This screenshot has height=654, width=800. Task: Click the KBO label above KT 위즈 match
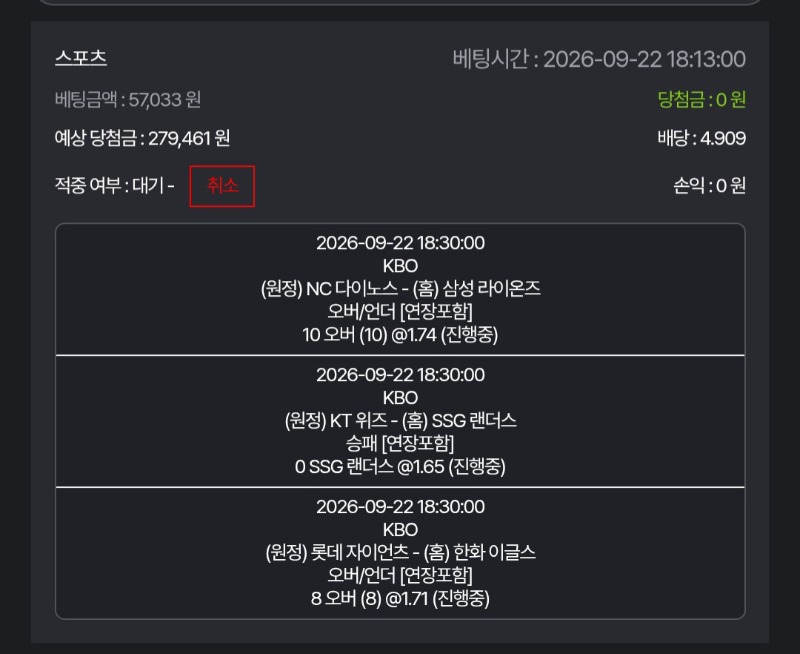click(400, 398)
